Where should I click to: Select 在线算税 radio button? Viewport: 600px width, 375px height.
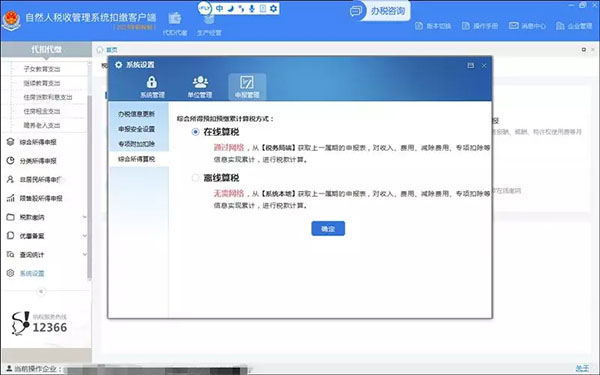click(196, 132)
